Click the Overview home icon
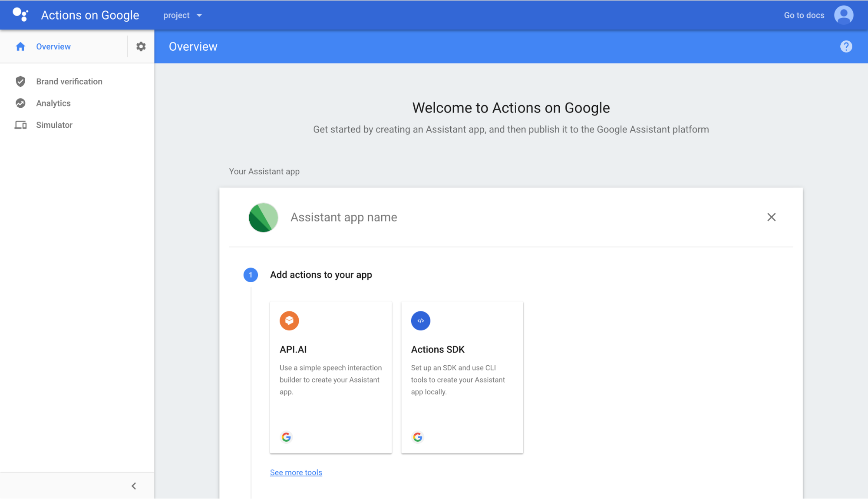868x499 pixels. 20,46
